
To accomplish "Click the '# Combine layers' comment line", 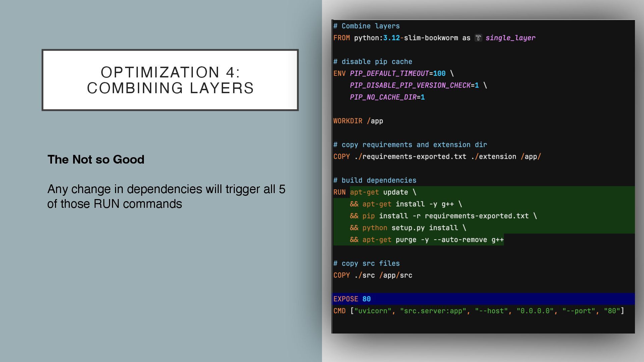I will 366,26.
